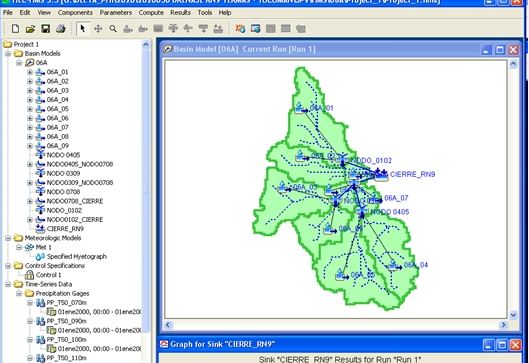529x363 pixels.
Task: Select the NODO_0102 junction on map
Action: [343, 160]
